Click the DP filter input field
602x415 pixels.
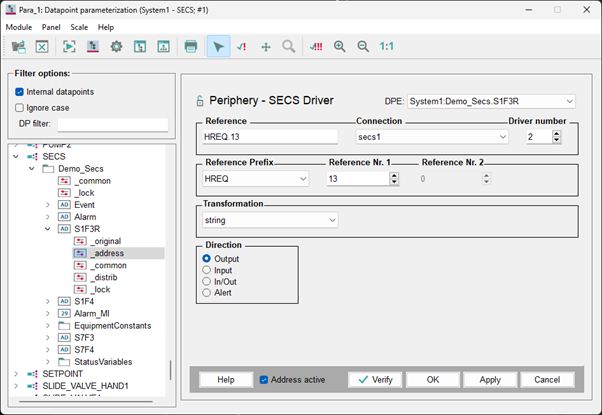113,125
